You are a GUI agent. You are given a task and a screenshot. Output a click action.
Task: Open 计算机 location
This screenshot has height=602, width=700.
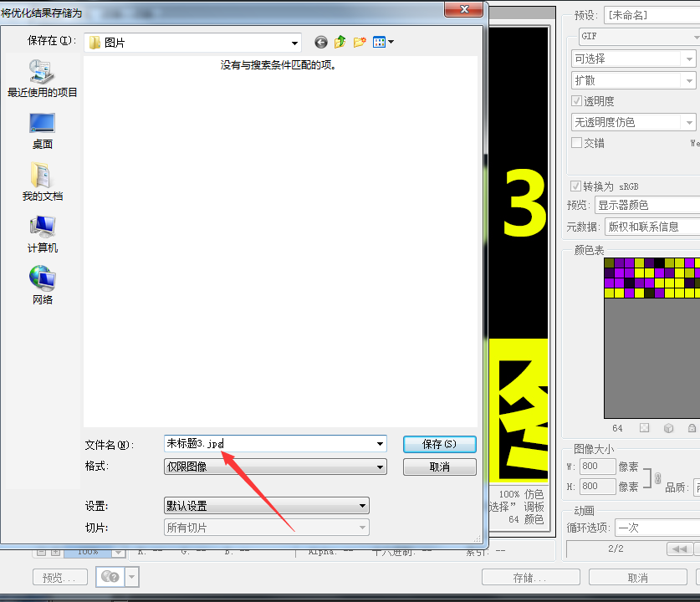[43, 234]
